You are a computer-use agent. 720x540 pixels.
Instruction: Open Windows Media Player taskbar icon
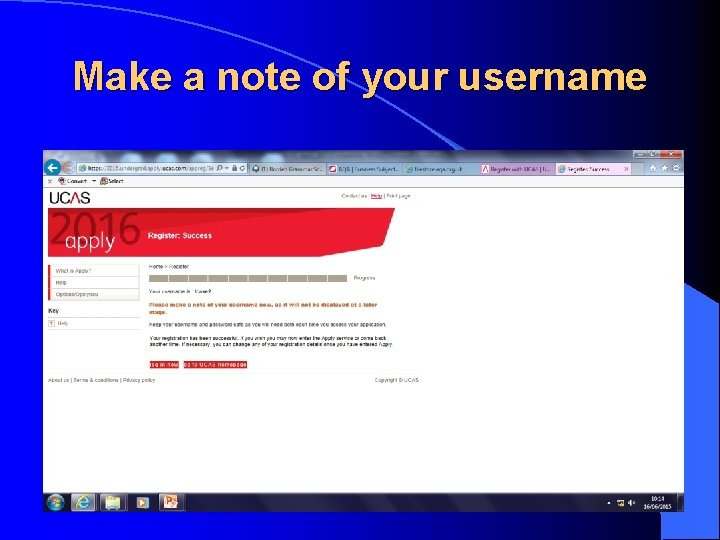click(x=142, y=503)
